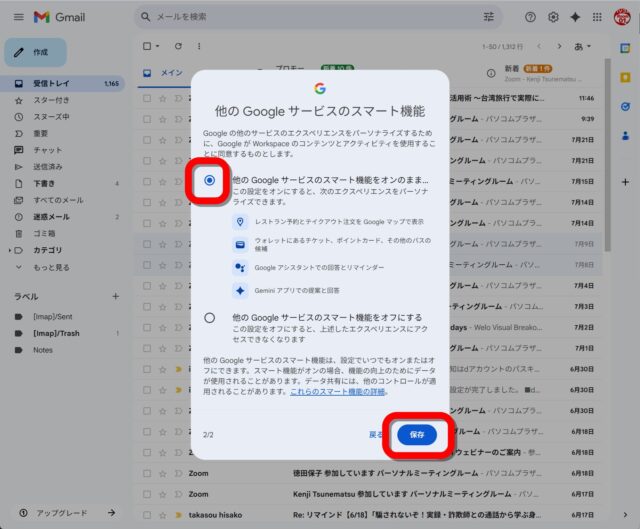Open the [Imap]/Sent label
The image size is (640, 529).
(x=62, y=316)
